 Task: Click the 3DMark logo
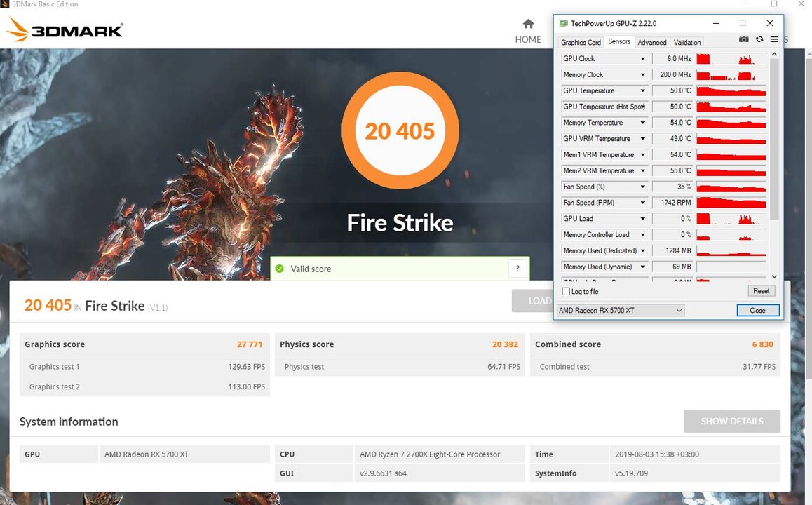click(x=65, y=29)
